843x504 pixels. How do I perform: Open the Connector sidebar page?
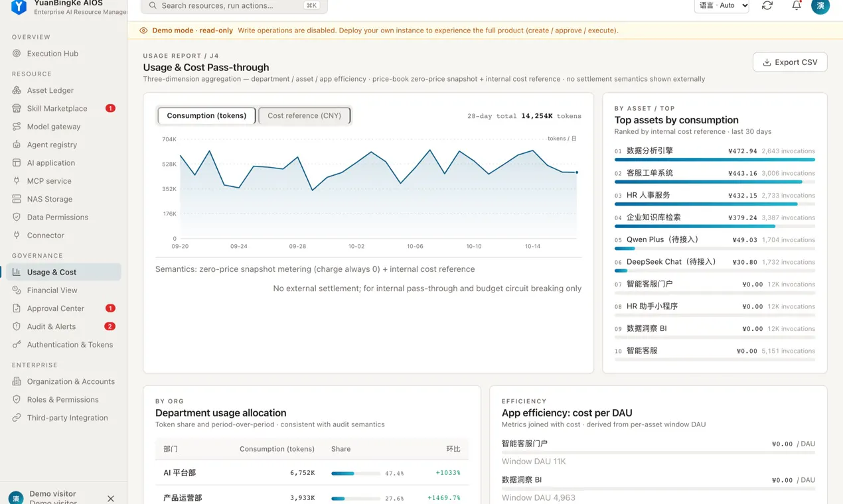(x=64, y=235)
